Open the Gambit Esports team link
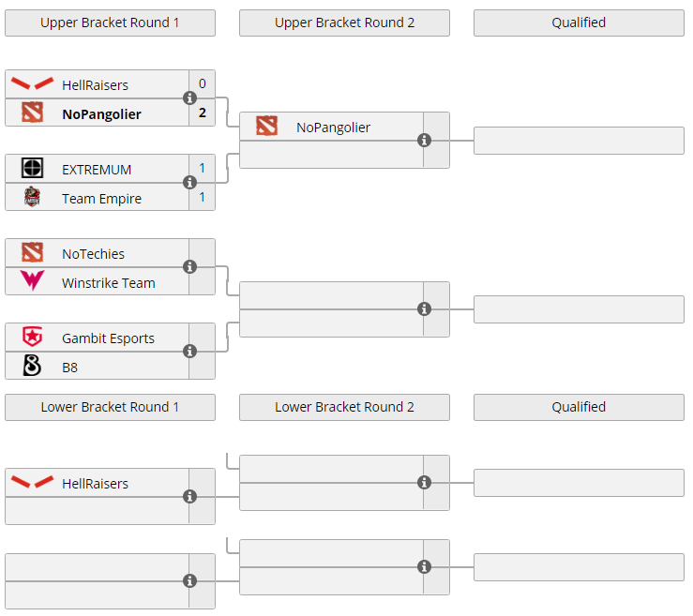The height and width of the screenshot is (616, 693). [108, 338]
